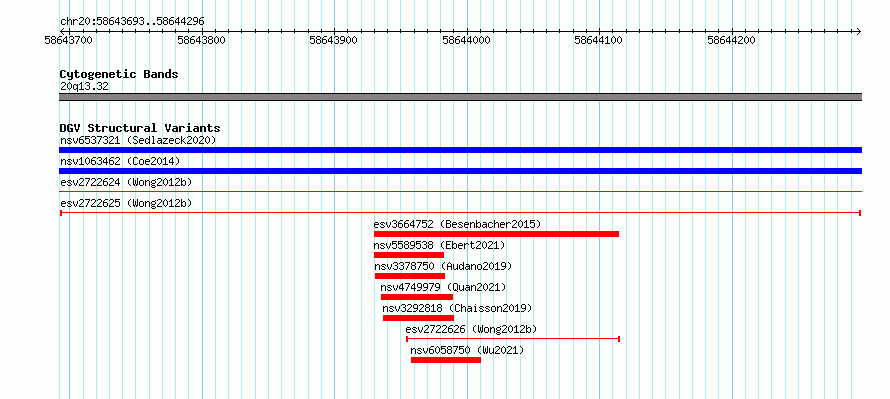
Task: Select the nsv3292818 red variant bar
Action: tap(418, 318)
